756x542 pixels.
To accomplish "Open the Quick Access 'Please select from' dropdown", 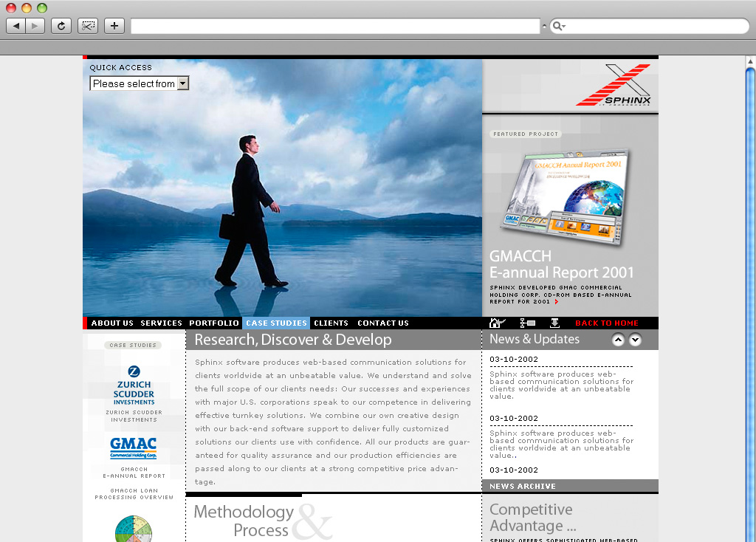I will (140, 83).
